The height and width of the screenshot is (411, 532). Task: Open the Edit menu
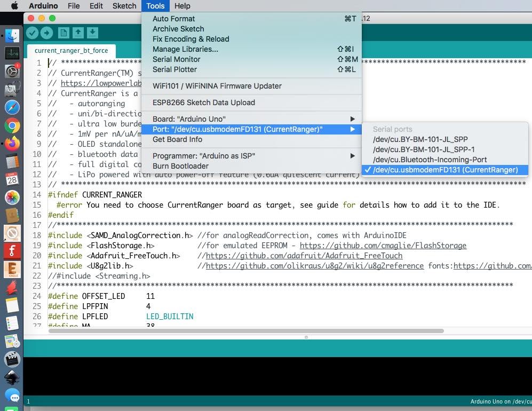click(x=96, y=6)
